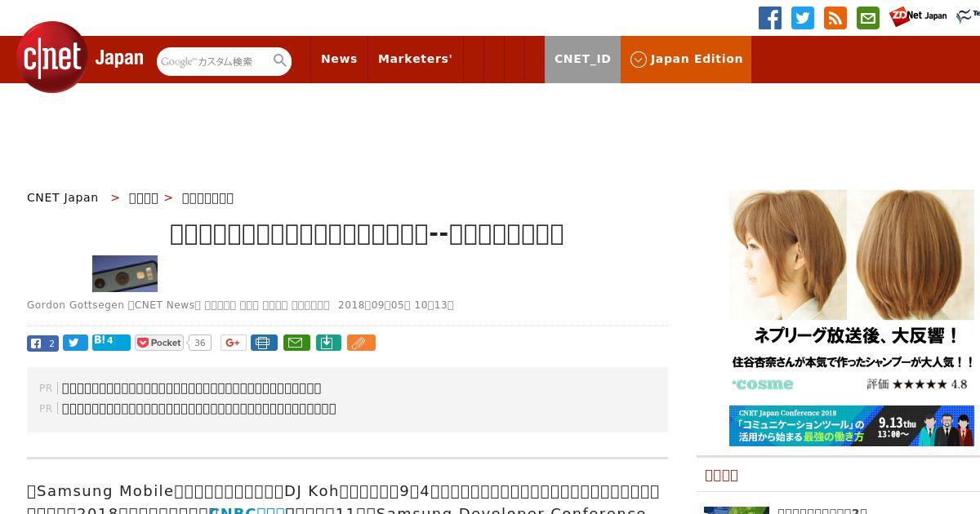Image resolution: width=980 pixels, height=514 pixels.
Task: Open the CNET_ID tab
Action: (582, 59)
